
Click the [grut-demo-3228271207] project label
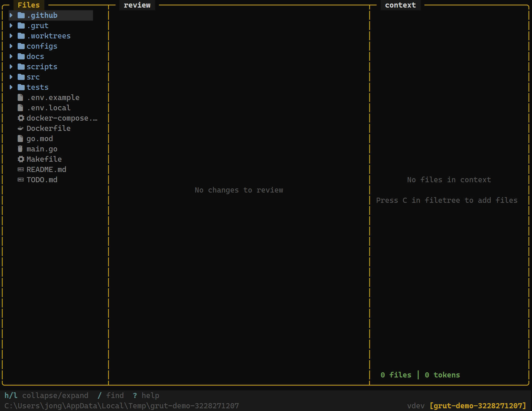pos(478,406)
